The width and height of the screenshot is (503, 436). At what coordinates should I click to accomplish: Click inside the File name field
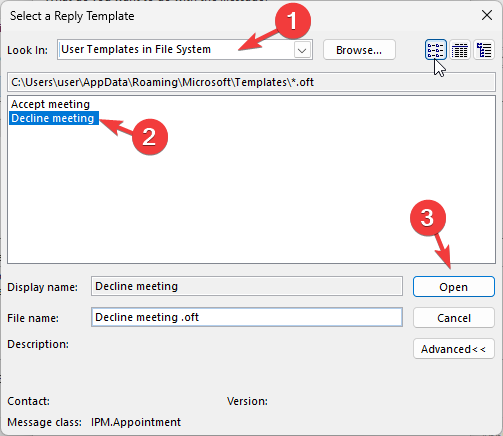(x=247, y=317)
